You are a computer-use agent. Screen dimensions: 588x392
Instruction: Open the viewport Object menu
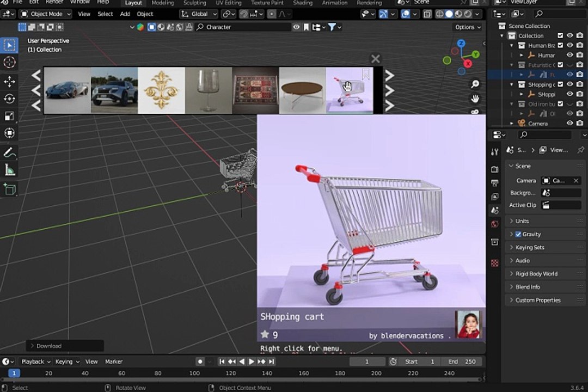(145, 14)
